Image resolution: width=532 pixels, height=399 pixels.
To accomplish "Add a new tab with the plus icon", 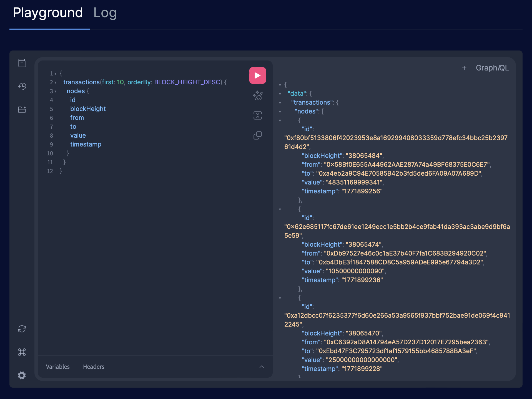I will [464, 68].
